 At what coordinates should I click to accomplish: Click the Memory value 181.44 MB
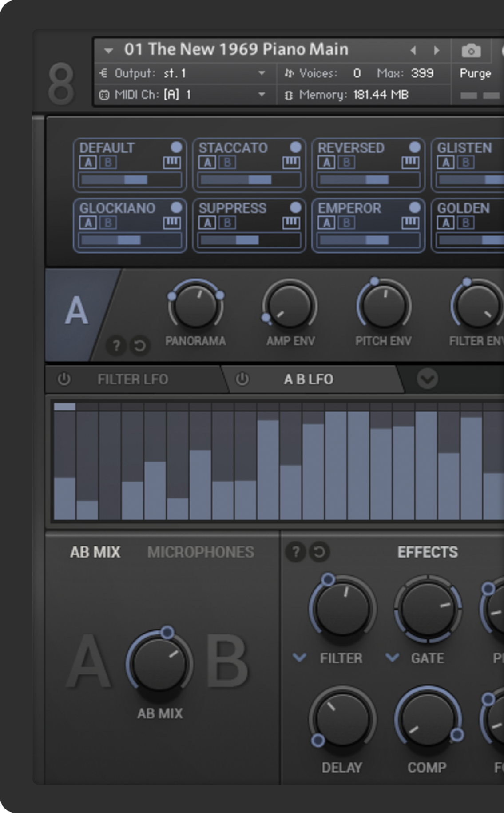click(x=381, y=95)
